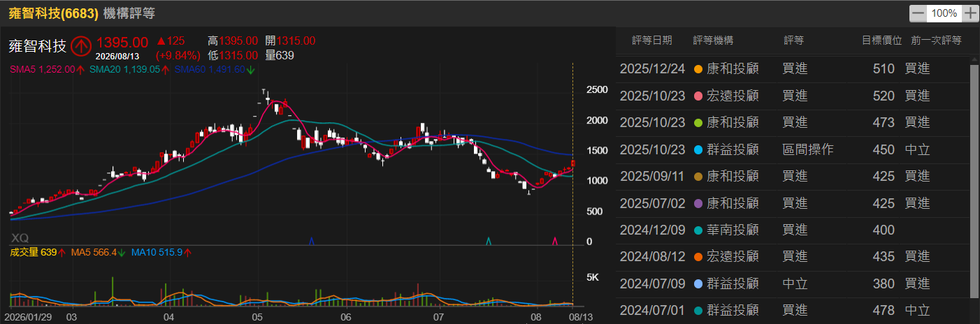This screenshot has height=324, width=980.
Task: Click target price 450
Action: (884, 150)
